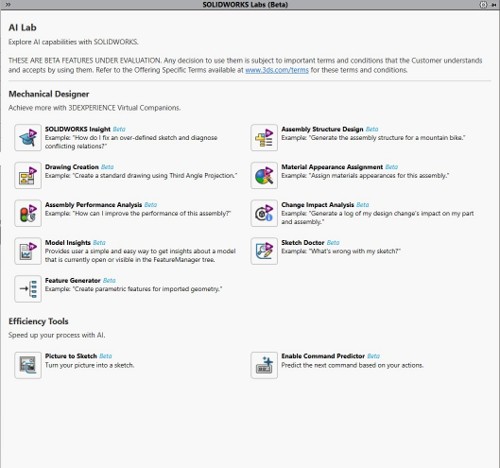Image resolution: width=500 pixels, height=468 pixels.
Task: Select the Change Impact Analysis icon
Action: [264, 213]
